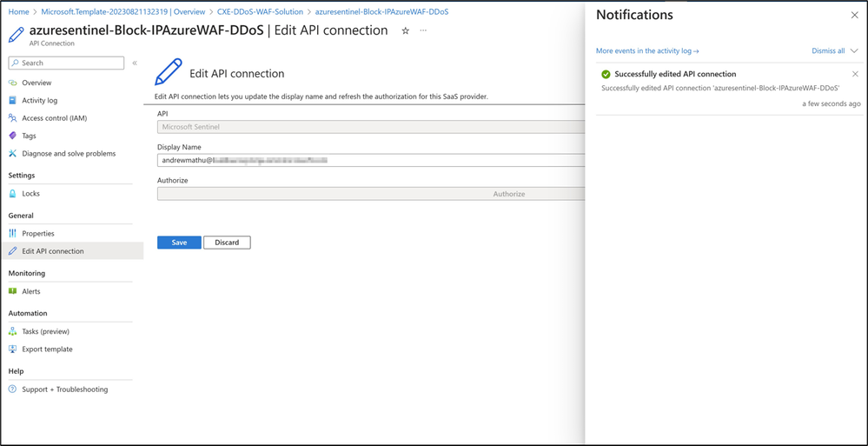Favorite the resource with the star icon
The height and width of the screenshot is (446, 868).
[405, 31]
